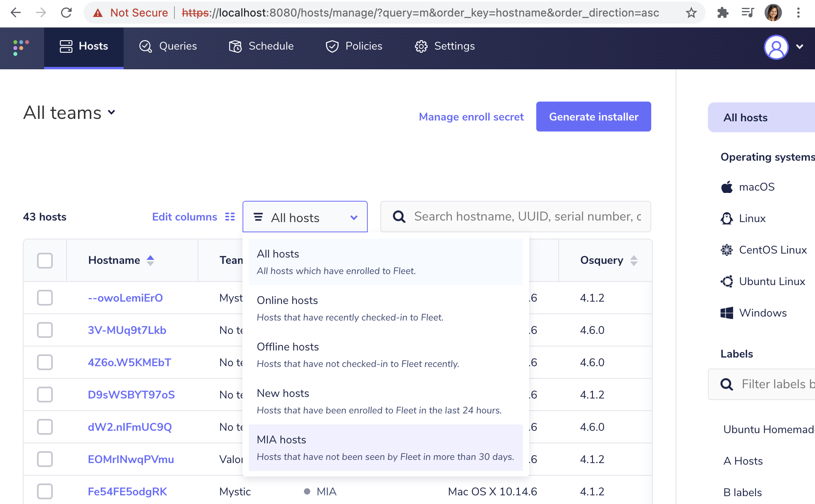Click the Settings gear icon

pyautogui.click(x=421, y=46)
